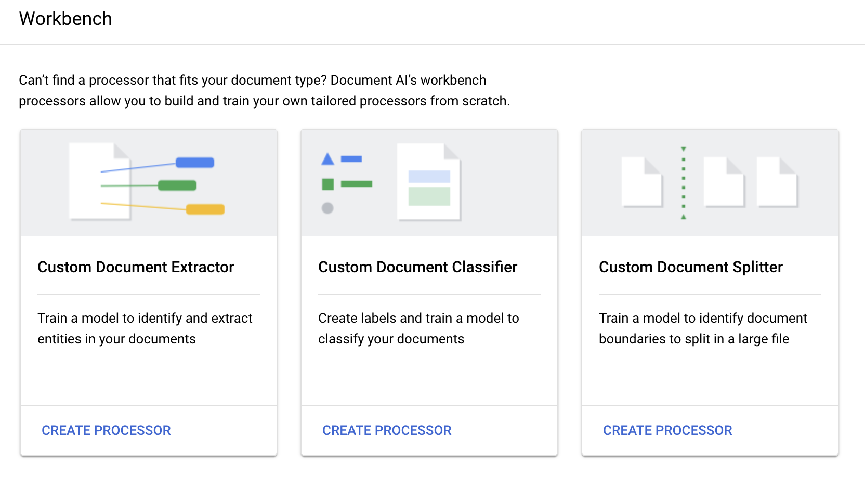Screen dimensions: 865x504
Task: Click the green square in Classifier illustration
Action: point(327,184)
